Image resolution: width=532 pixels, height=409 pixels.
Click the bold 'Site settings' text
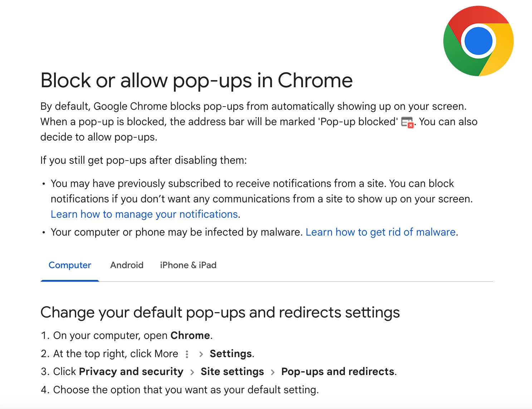(x=232, y=371)
